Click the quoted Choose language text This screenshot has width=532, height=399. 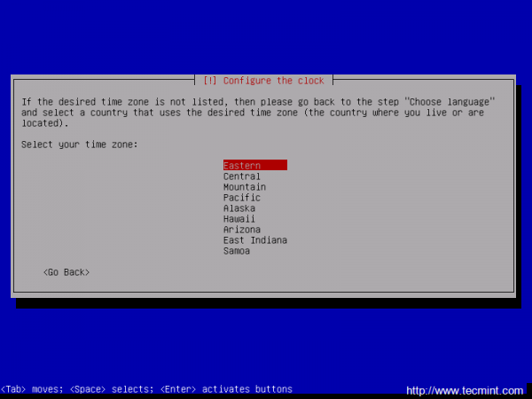click(450, 102)
